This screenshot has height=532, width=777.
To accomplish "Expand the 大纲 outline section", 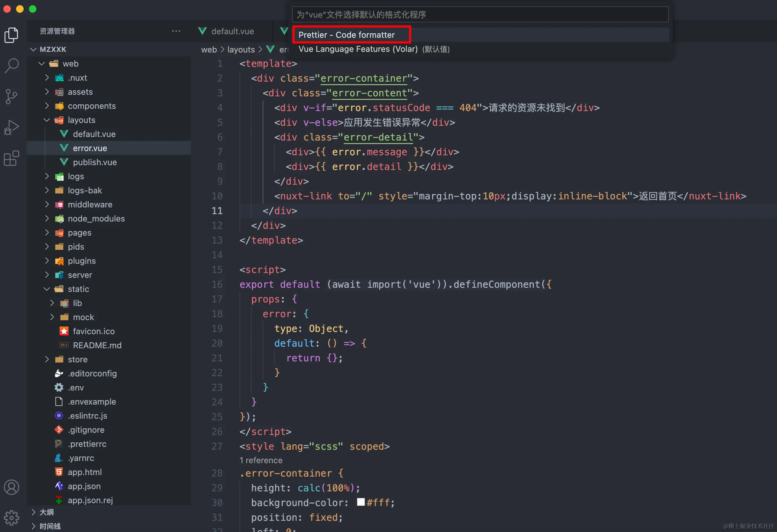I will click(33, 512).
